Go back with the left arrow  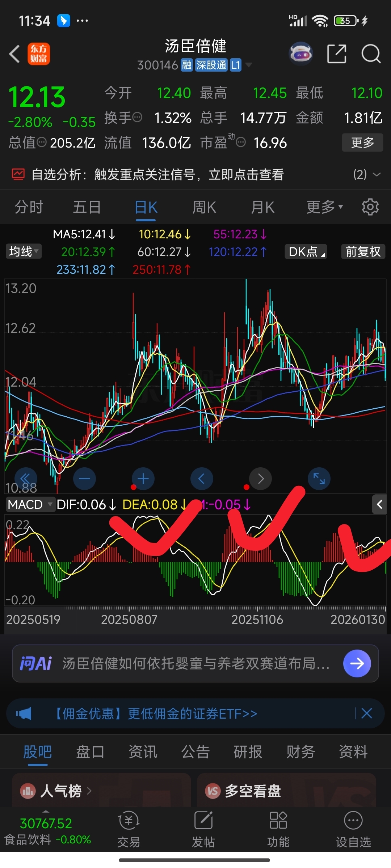click(14, 54)
